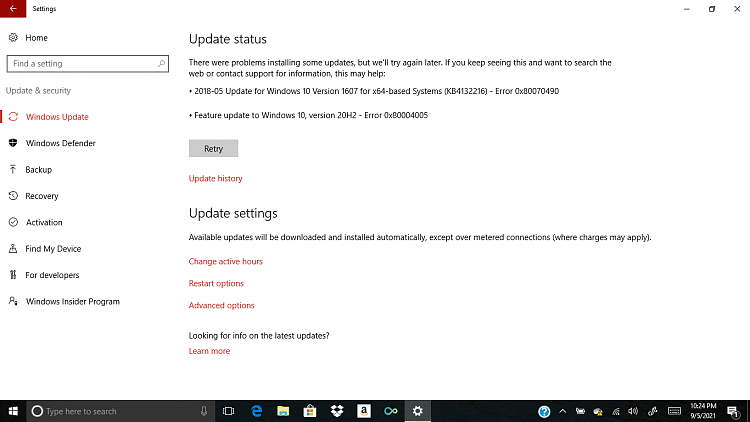Open For developers settings
Viewport: 750px width, 422px height.
pyautogui.click(x=52, y=275)
